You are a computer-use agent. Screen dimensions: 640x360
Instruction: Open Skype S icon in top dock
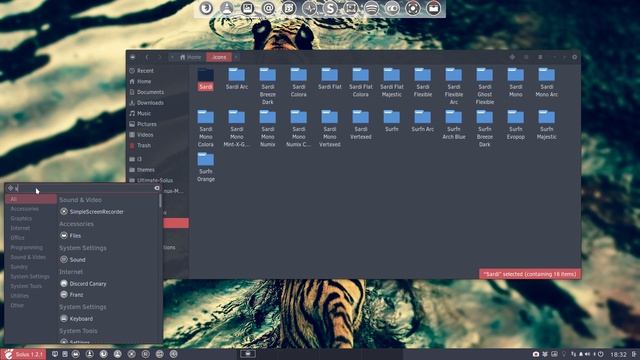tap(330, 8)
